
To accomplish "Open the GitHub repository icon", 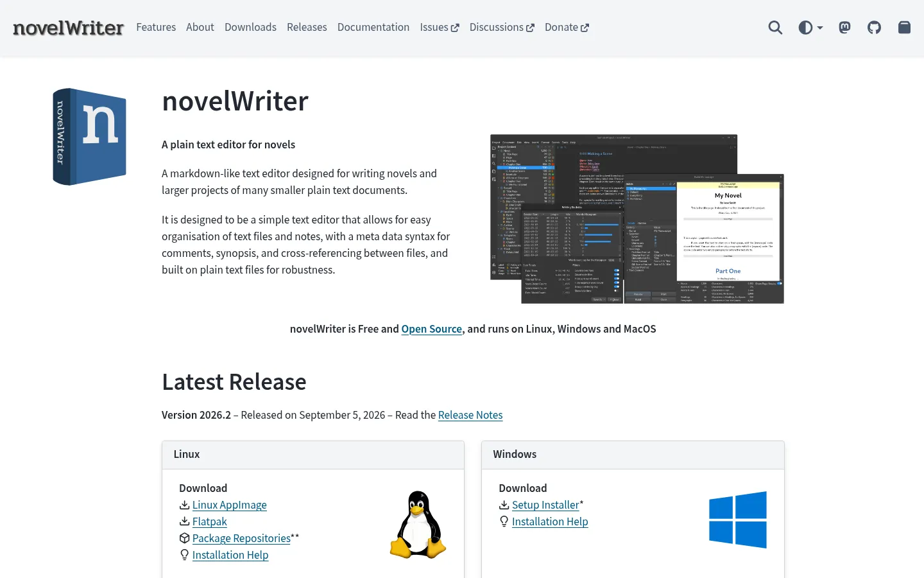I will click(x=874, y=28).
